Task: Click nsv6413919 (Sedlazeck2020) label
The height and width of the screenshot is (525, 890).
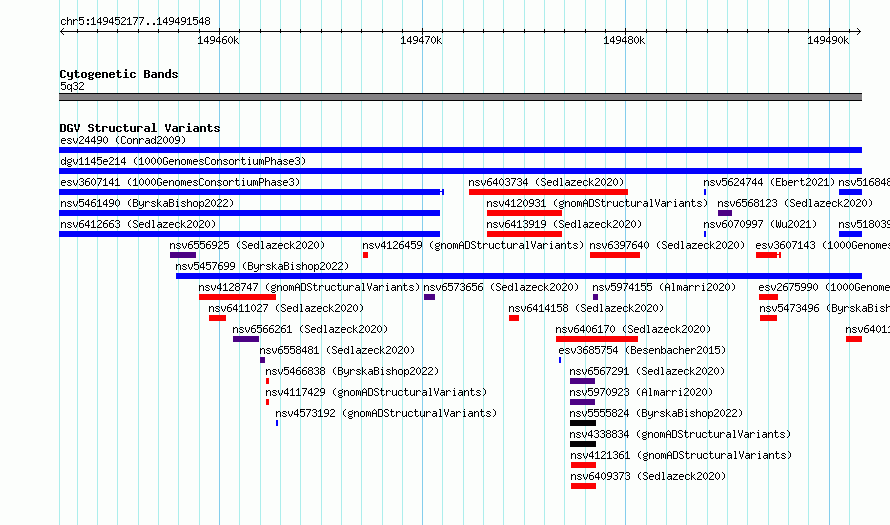Action: click(x=564, y=224)
